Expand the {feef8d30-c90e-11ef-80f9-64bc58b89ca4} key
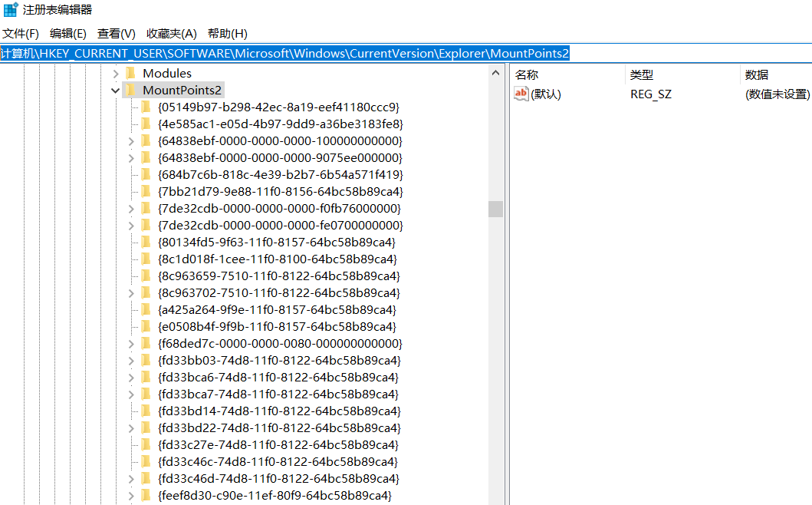This screenshot has height=505, width=812. tap(131, 496)
